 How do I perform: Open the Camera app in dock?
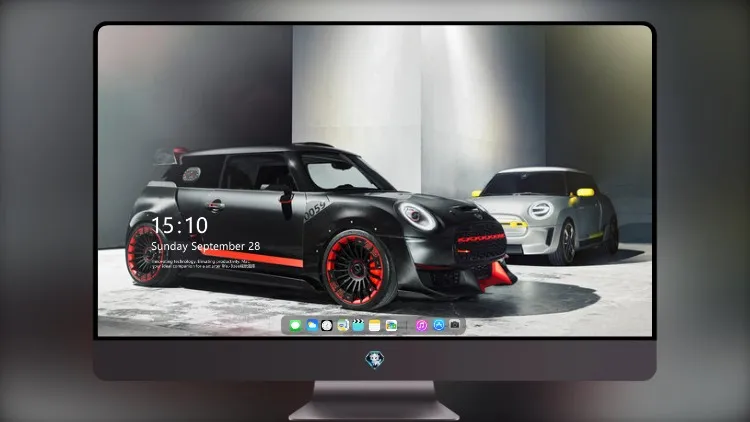tap(455, 325)
